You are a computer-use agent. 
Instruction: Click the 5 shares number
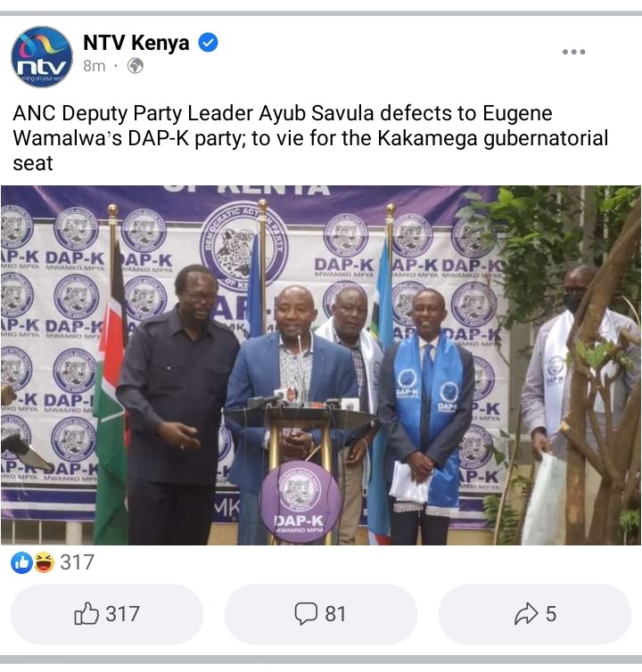(551, 614)
